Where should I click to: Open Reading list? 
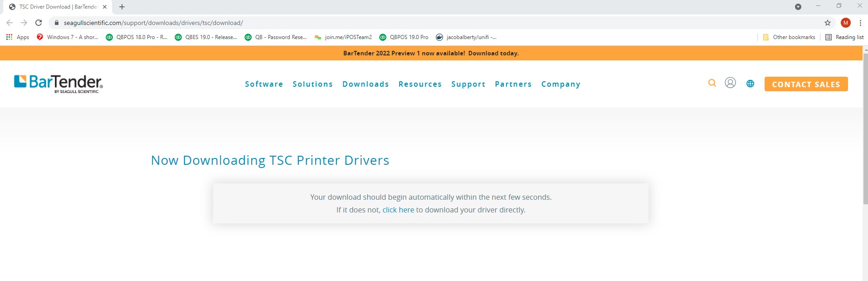[x=844, y=37]
